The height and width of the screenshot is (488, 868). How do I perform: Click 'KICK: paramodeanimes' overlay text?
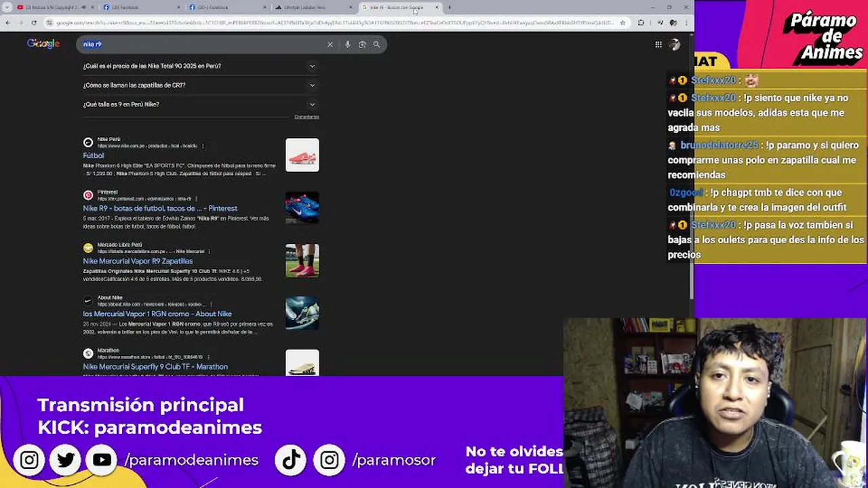pos(150,428)
